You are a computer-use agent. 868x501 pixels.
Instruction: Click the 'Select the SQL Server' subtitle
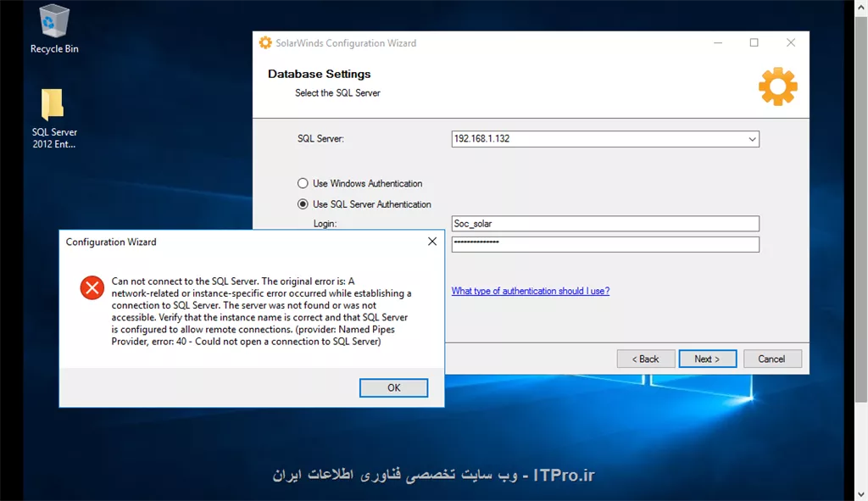click(337, 93)
